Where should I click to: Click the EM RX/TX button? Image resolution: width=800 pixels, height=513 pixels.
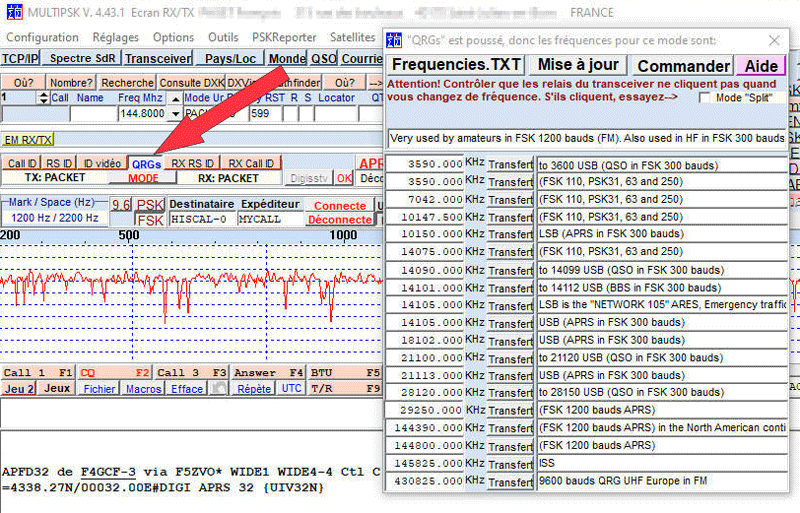28,139
